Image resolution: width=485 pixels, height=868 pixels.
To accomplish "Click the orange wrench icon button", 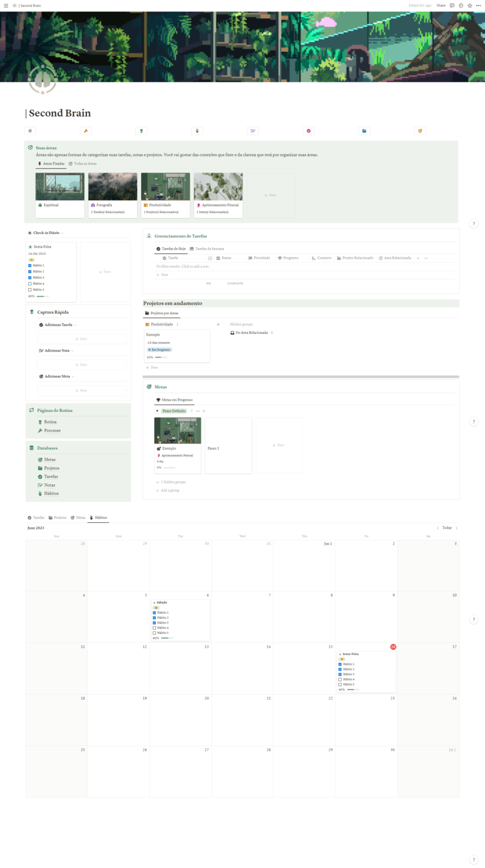I will pos(86,131).
